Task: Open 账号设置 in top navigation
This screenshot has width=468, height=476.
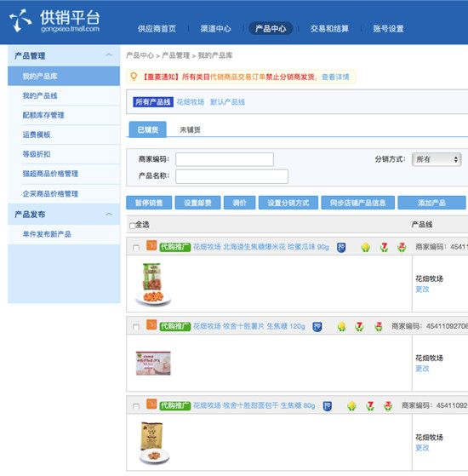Action: pos(388,29)
